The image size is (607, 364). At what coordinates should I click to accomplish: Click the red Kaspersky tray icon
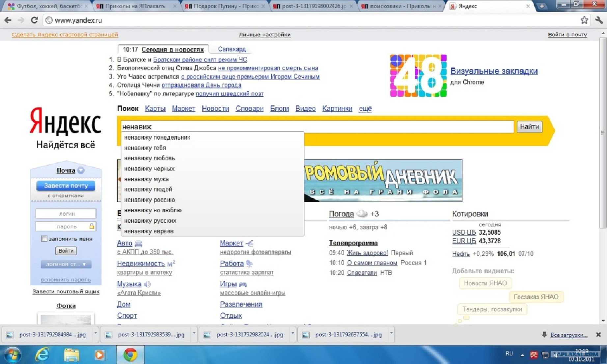point(534,355)
